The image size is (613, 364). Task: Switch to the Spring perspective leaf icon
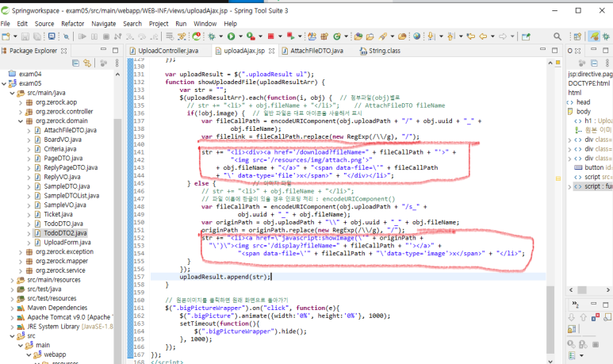click(x=595, y=36)
